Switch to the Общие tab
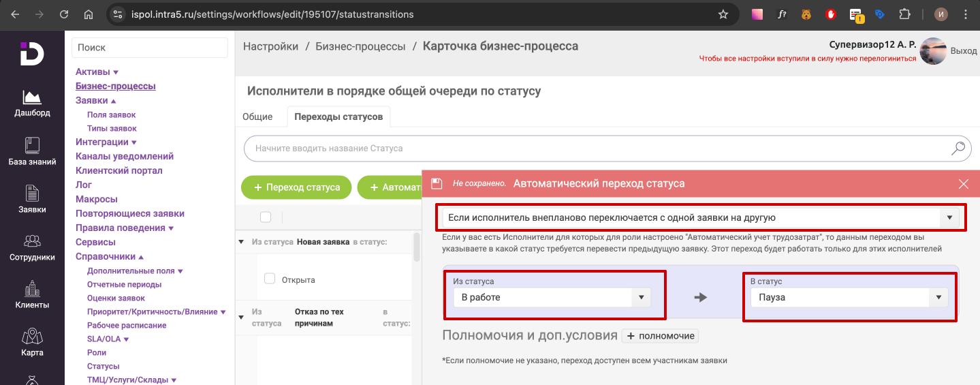 click(x=257, y=117)
